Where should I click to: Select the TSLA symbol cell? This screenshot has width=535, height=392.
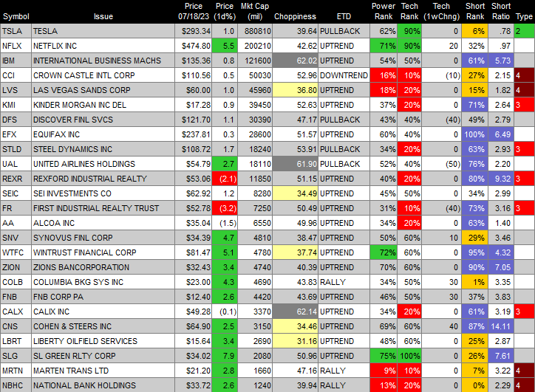click(16, 31)
